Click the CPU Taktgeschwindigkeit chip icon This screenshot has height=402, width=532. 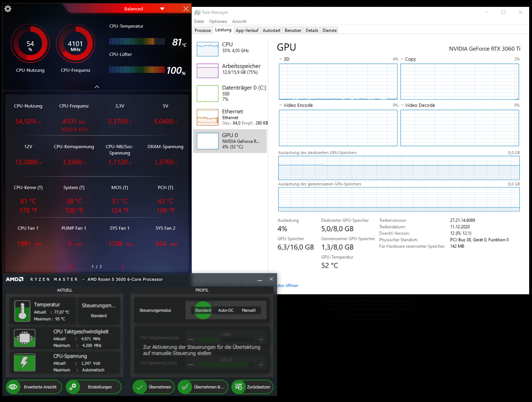point(25,338)
